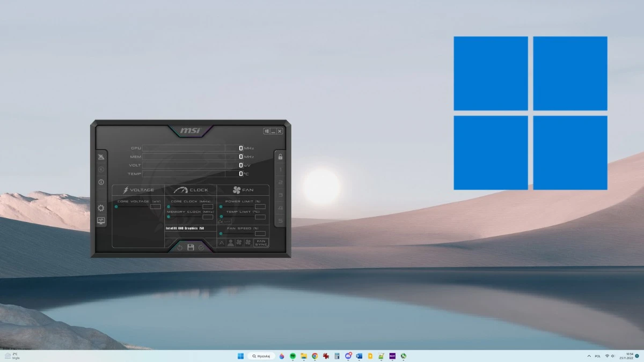Enable automatic fan control with the A icon
Image resolution: width=644 pixels, height=362 pixels.
(x=222, y=242)
